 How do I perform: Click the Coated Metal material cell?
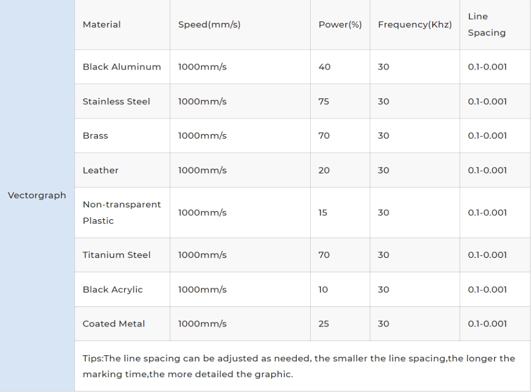pyautogui.click(x=114, y=324)
